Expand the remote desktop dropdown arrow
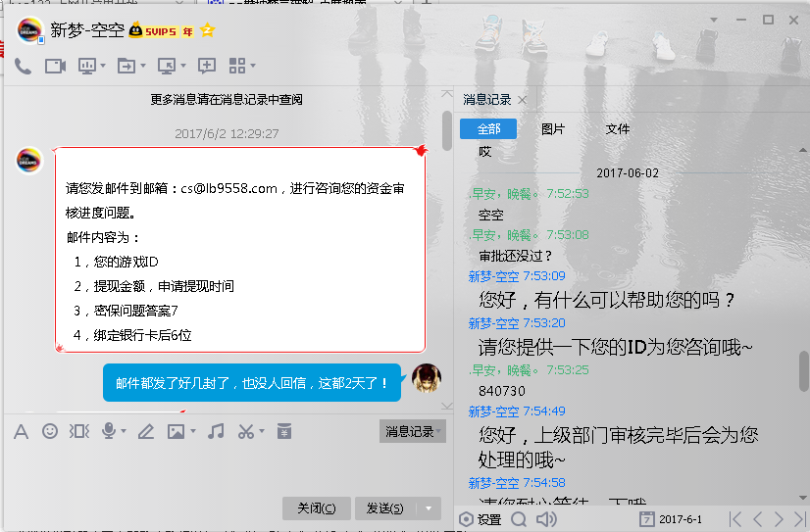810x532 pixels. (x=182, y=66)
